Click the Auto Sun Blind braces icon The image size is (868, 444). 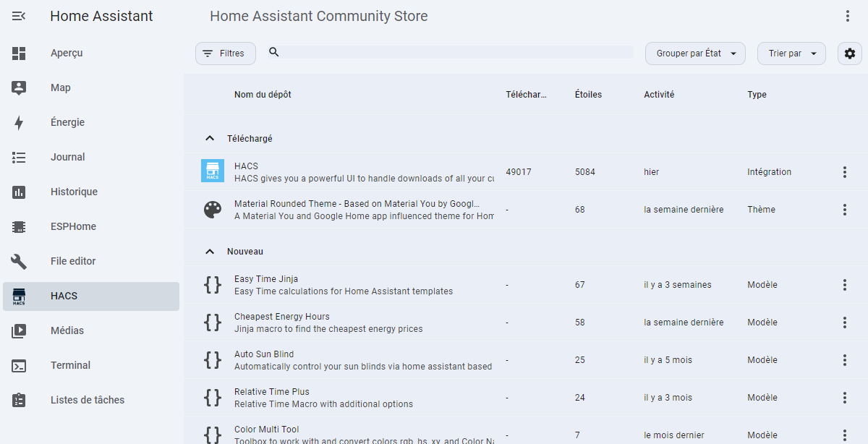click(x=213, y=360)
